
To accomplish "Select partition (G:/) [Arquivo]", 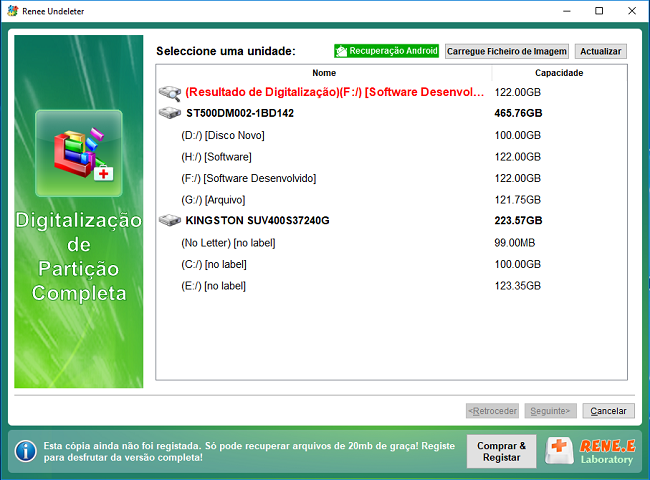I will point(391,200).
